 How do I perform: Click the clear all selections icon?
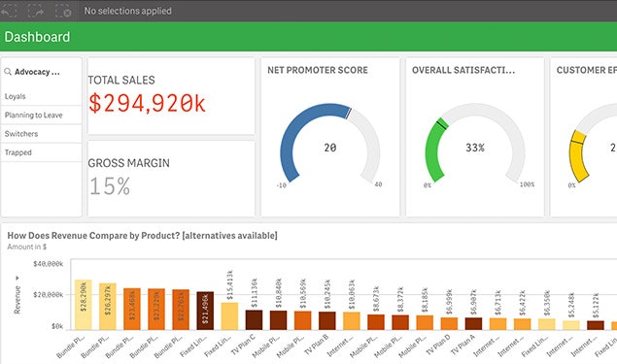pos(63,11)
